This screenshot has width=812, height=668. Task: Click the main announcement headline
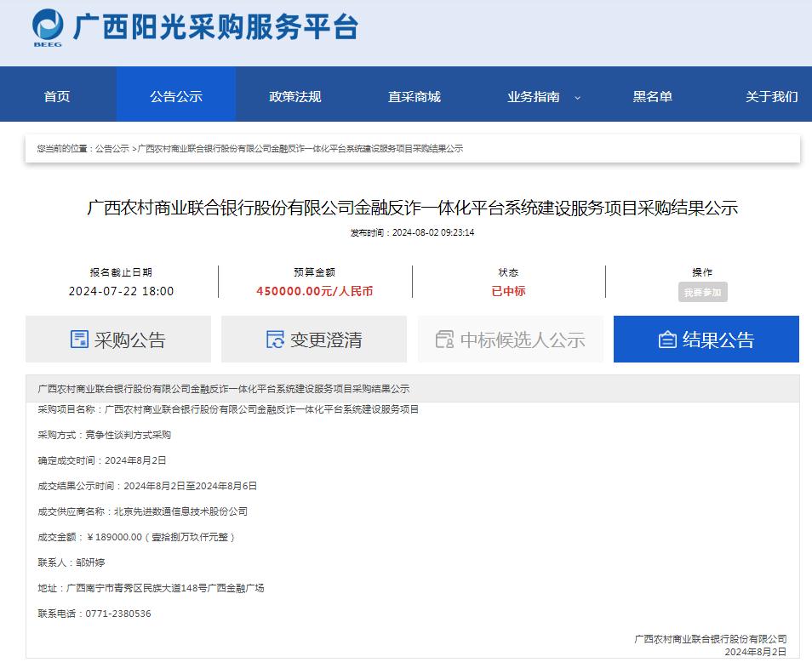(x=412, y=208)
